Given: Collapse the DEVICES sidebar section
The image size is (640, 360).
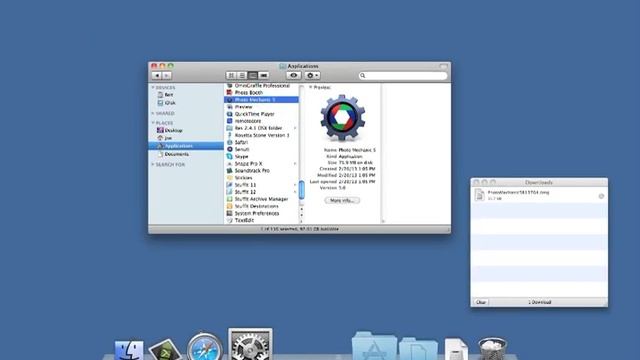Looking at the screenshot, I should click(x=153, y=87).
